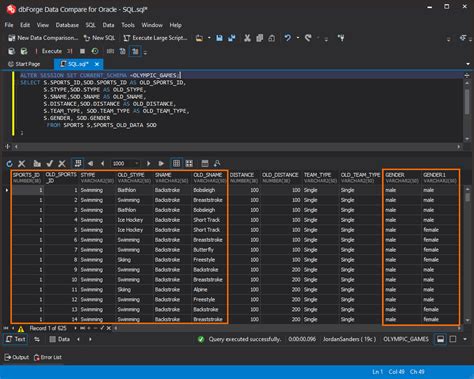
Task: Select the Butterfly cell in OLD_SNAME column
Action: (209, 250)
